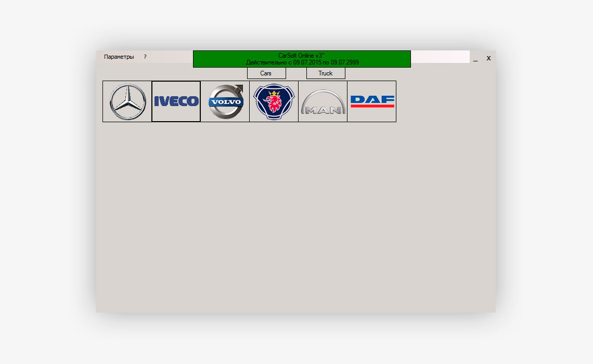Switch to the Cars category
The width and height of the screenshot is (593, 364).
(x=266, y=73)
